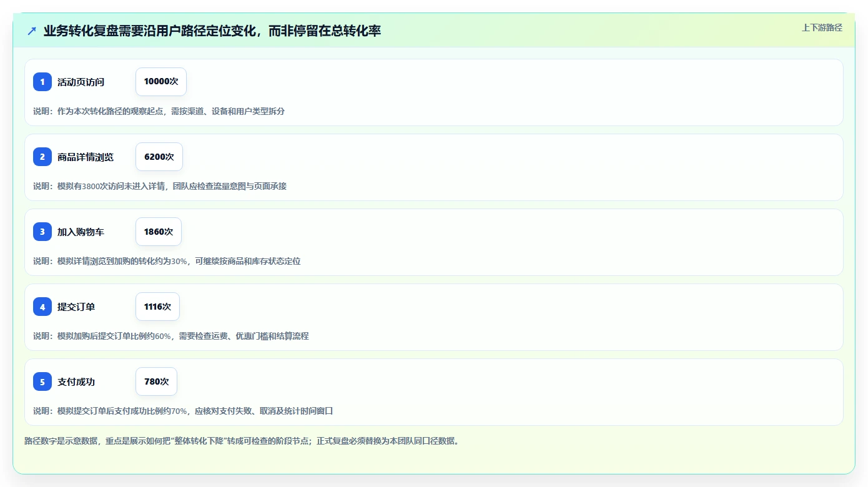
Task: Click the 上下游路径 label at top right
Action: coord(822,27)
